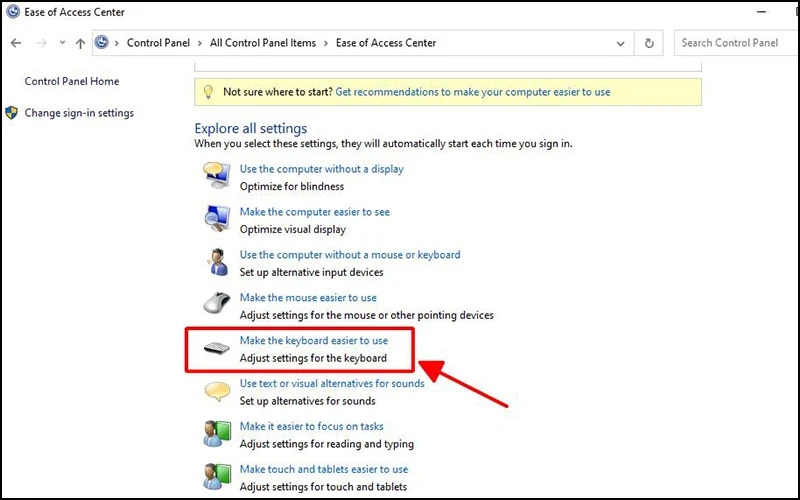Open Make it easier to focus on tasks
The image size is (800, 500).
tap(312, 426)
